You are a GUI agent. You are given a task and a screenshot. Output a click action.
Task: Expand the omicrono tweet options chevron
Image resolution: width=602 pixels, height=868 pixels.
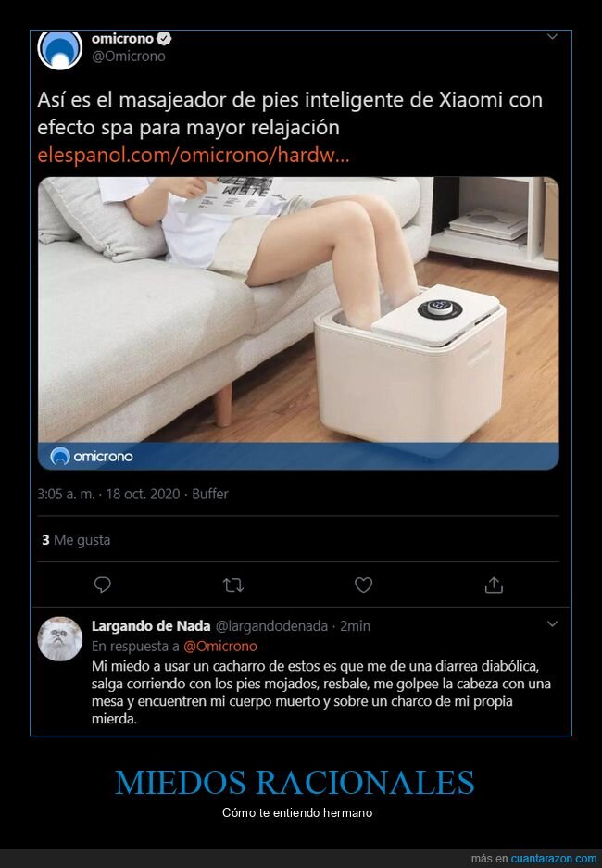552,36
